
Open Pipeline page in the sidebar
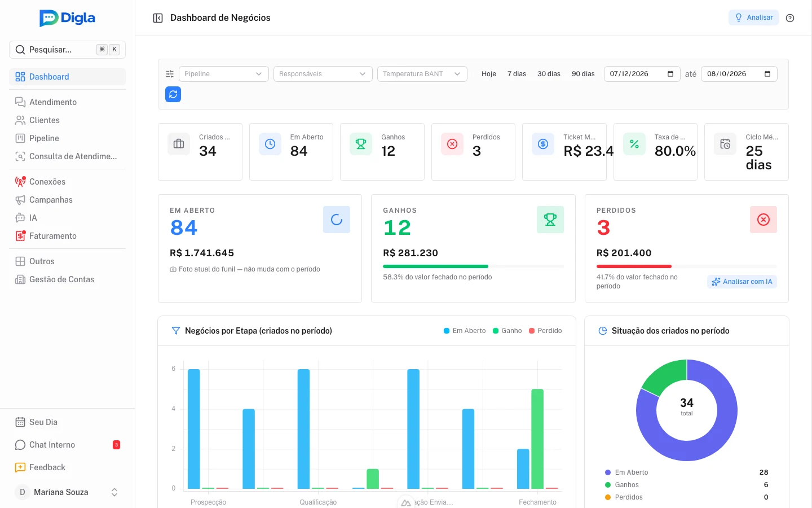click(x=67, y=138)
